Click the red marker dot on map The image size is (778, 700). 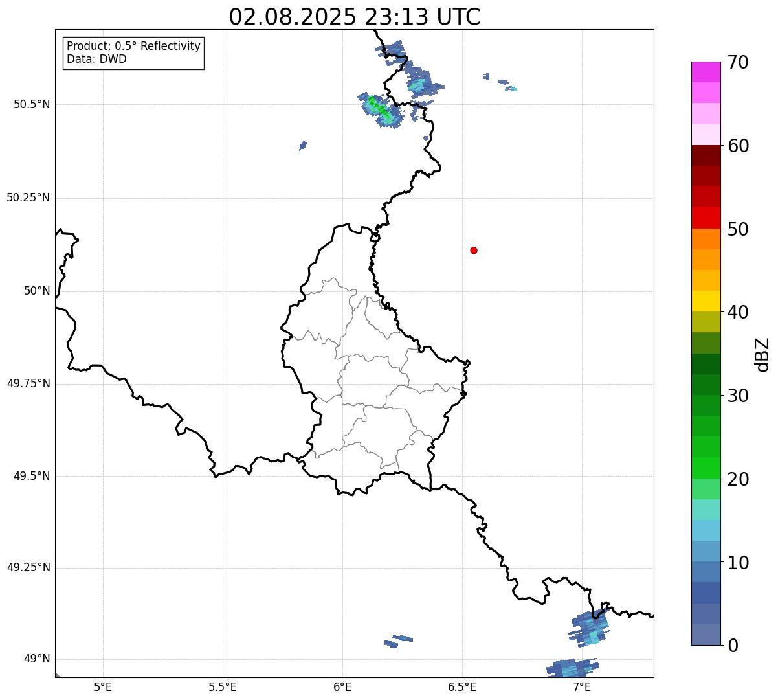pos(474,250)
